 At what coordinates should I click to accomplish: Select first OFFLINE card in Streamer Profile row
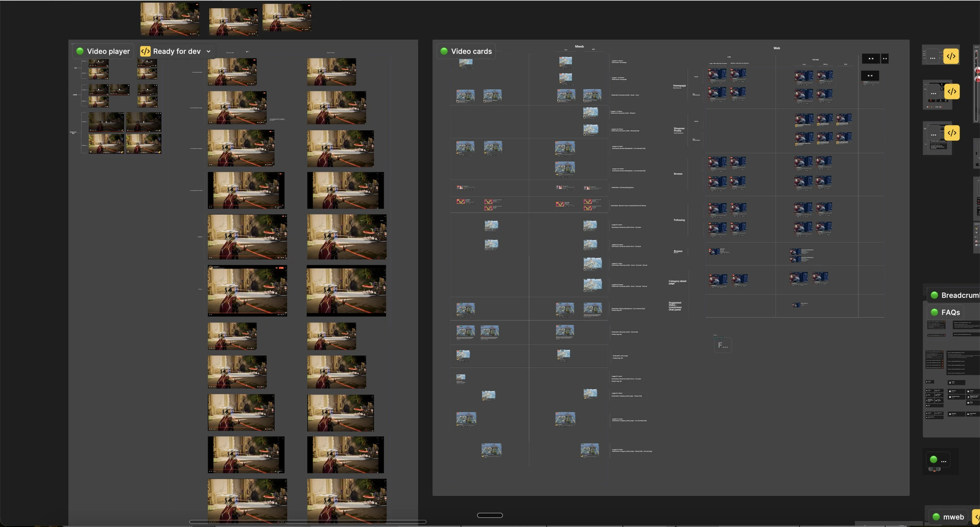pyautogui.click(x=804, y=120)
